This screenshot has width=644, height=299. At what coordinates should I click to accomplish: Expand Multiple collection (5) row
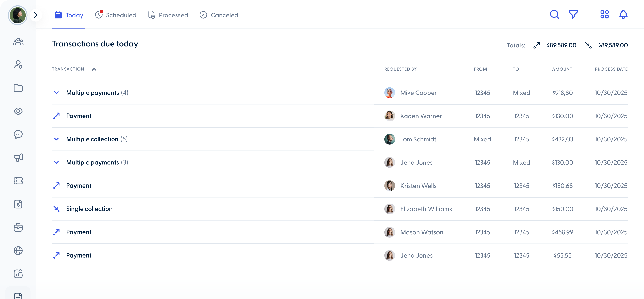point(57,139)
